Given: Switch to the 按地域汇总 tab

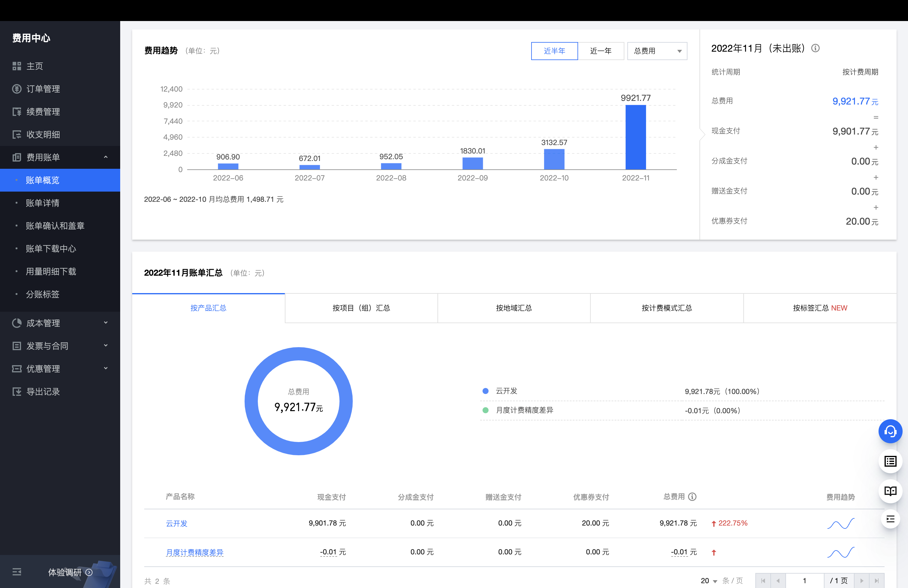Looking at the screenshot, I should pyautogui.click(x=513, y=308).
